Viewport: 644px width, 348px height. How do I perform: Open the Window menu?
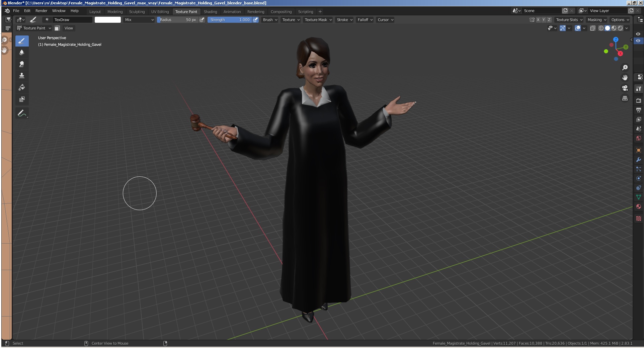[x=59, y=11]
